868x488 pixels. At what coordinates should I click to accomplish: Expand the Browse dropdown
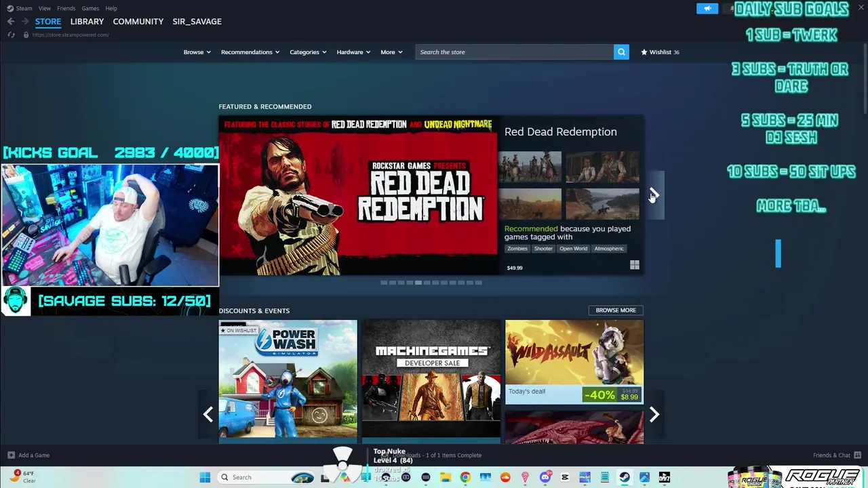coord(197,52)
